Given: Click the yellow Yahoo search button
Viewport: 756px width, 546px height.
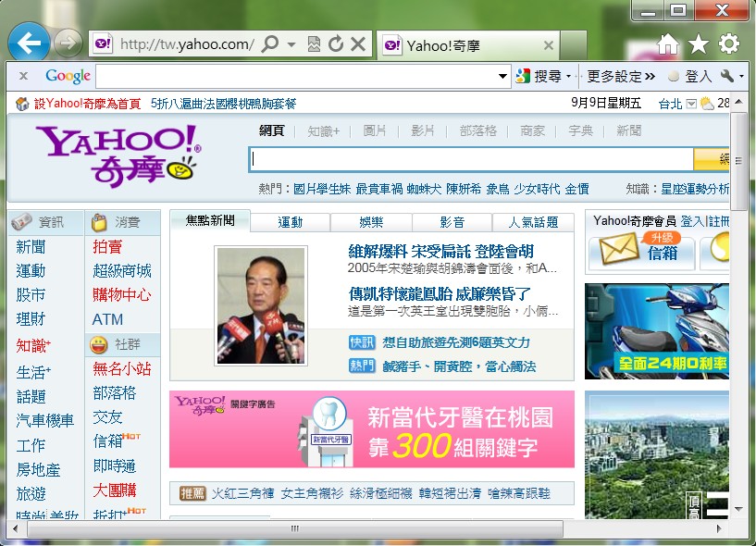Looking at the screenshot, I should 712,160.
